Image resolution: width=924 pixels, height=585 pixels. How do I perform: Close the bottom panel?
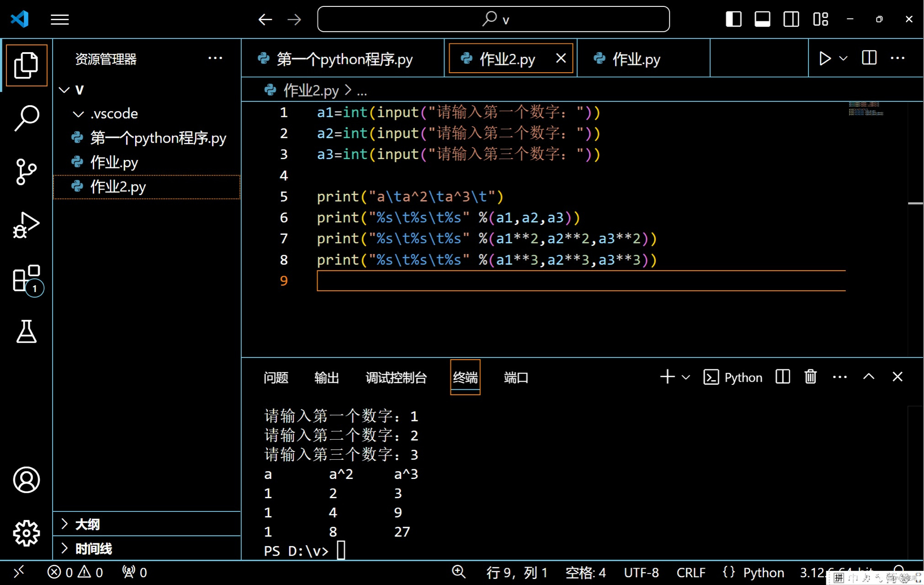(897, 377)
